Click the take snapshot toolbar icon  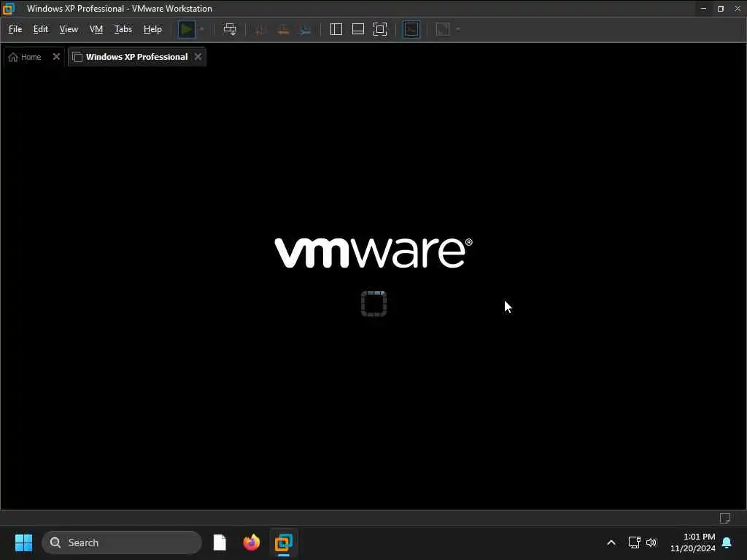(260, 29)
